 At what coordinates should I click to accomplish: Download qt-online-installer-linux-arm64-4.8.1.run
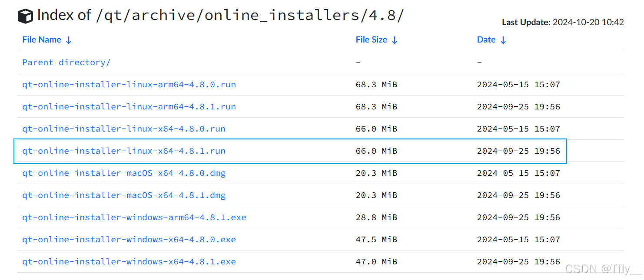click(x=129, y=107)
